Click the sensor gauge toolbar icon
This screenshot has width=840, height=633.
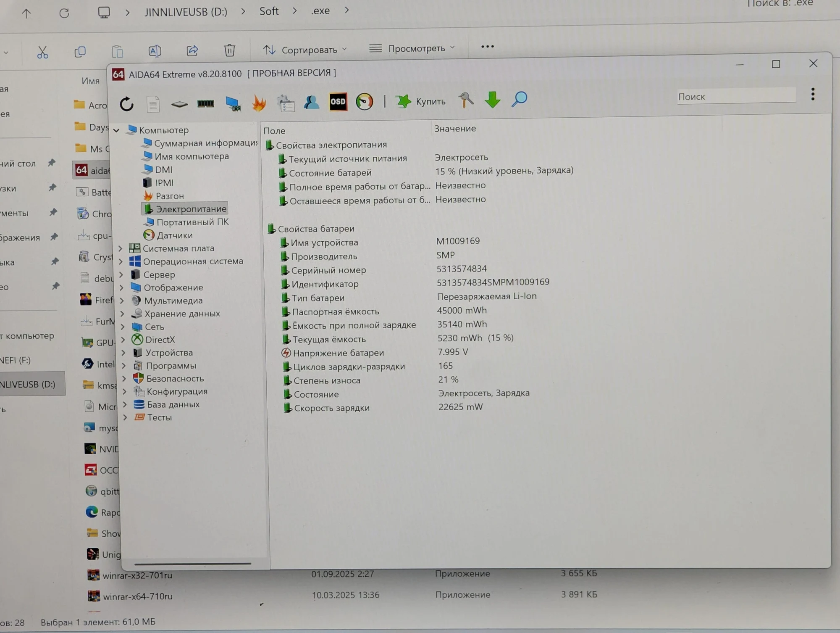[364, 102]
